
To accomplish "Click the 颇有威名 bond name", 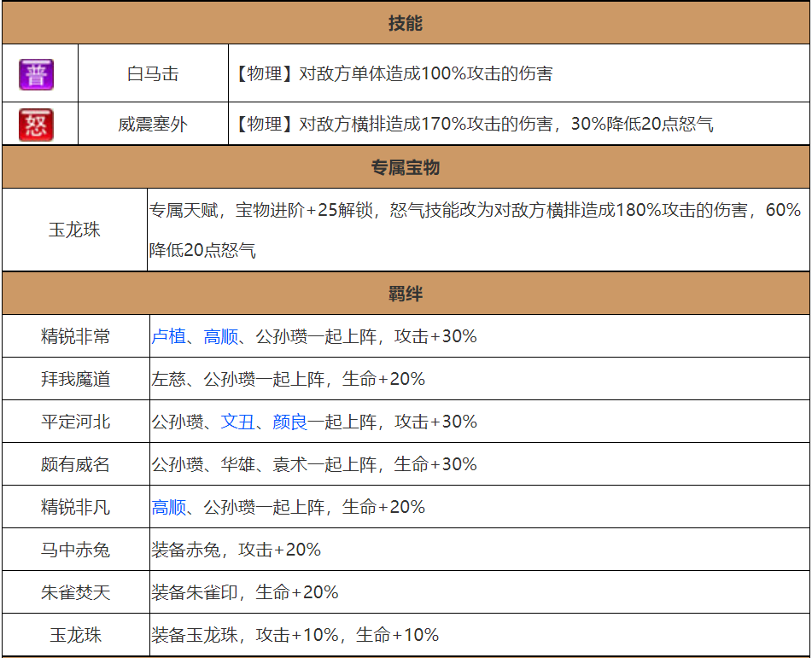I will tap(75, 465).
